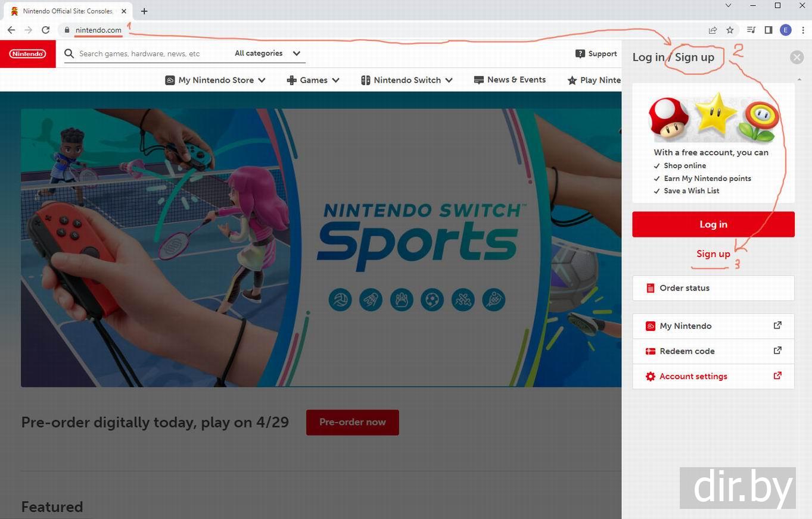Open the News & Events menu item
Screen dimensions: 812x519
click(510, 80)
